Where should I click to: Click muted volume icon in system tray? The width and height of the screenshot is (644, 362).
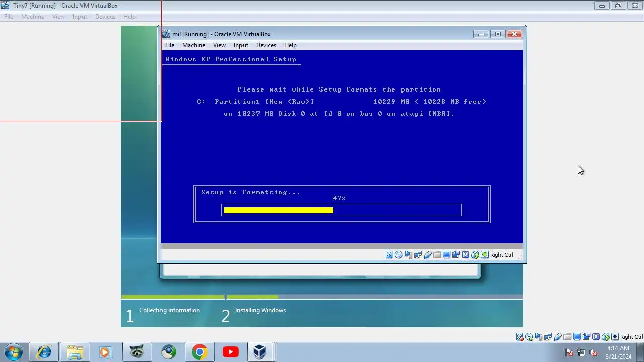tap(593, 352)
